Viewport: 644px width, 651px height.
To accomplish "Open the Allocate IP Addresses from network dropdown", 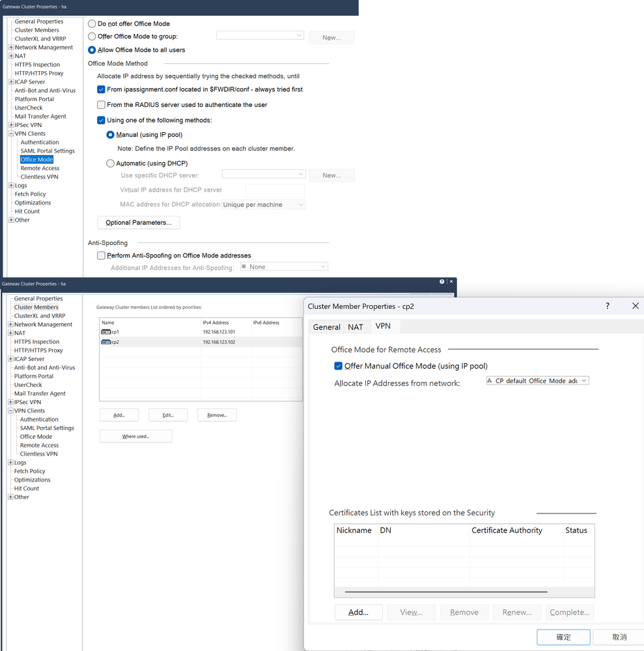I will coord(583,381).
